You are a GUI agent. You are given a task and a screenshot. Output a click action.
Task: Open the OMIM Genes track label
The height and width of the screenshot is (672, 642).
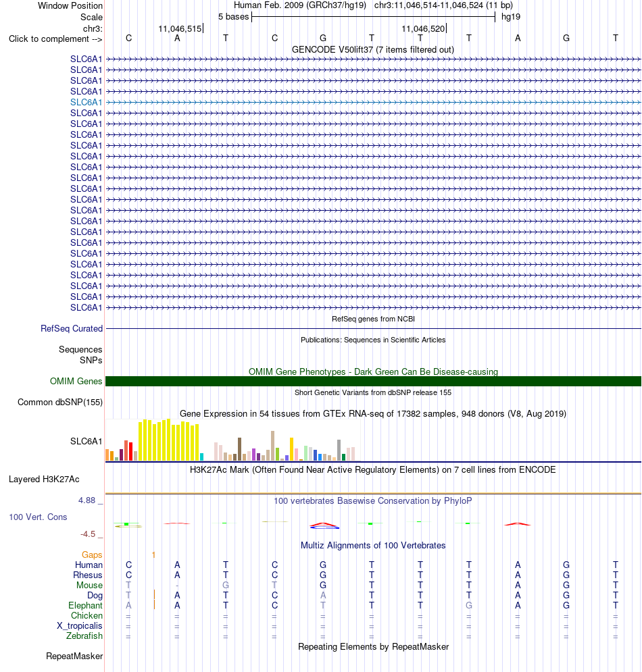(x=76, y=382)
